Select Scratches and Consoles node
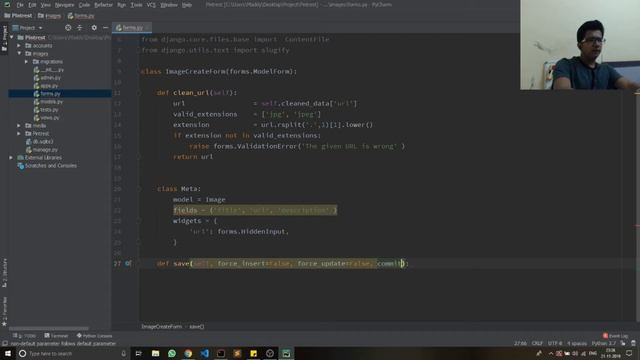The image size is (640, 360). point(47,166)
